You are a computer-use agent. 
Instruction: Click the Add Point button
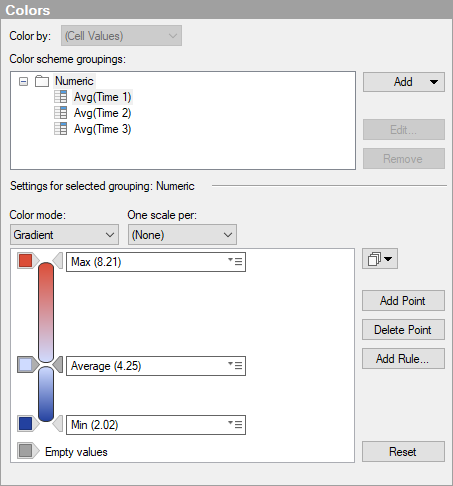[x=403, y=301]
